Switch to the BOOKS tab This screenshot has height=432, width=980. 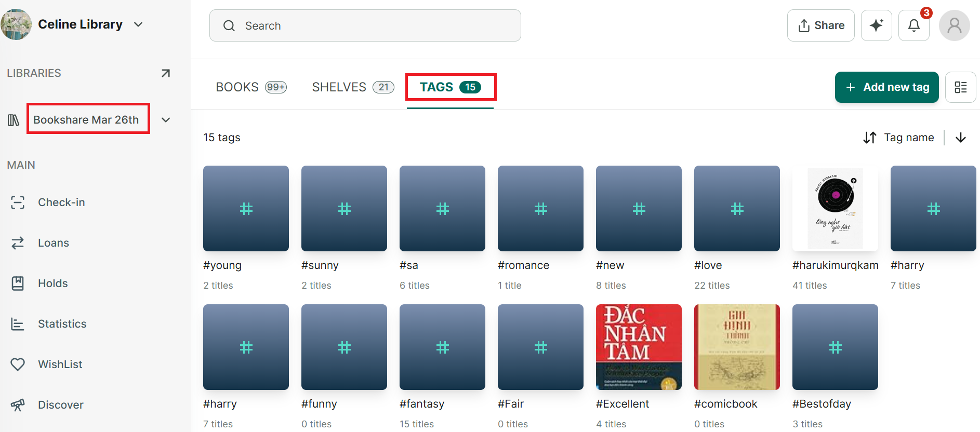(x=251, y=87)
